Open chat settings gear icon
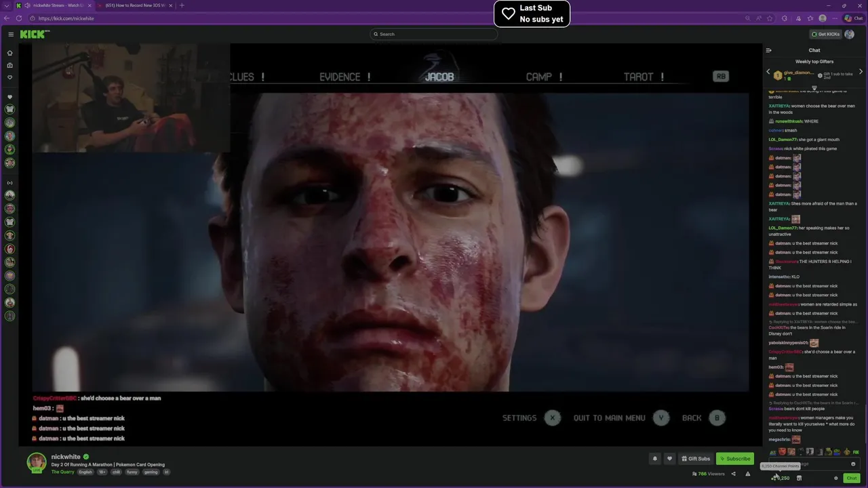Image resolution: width=868 pixels, height=488 pixels. click(835, 478)
